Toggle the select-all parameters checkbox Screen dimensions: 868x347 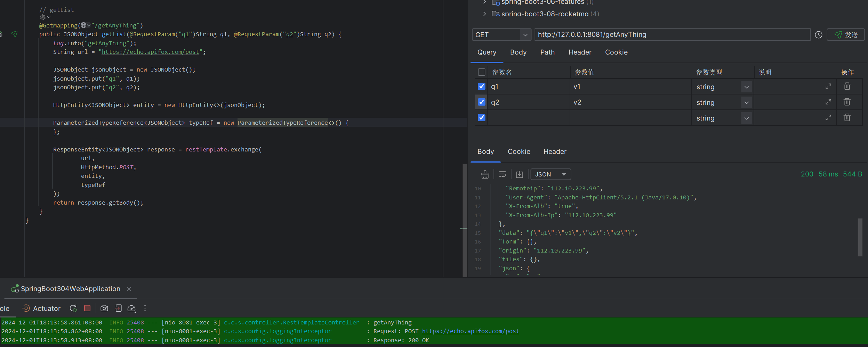click(x=481, y=72)
